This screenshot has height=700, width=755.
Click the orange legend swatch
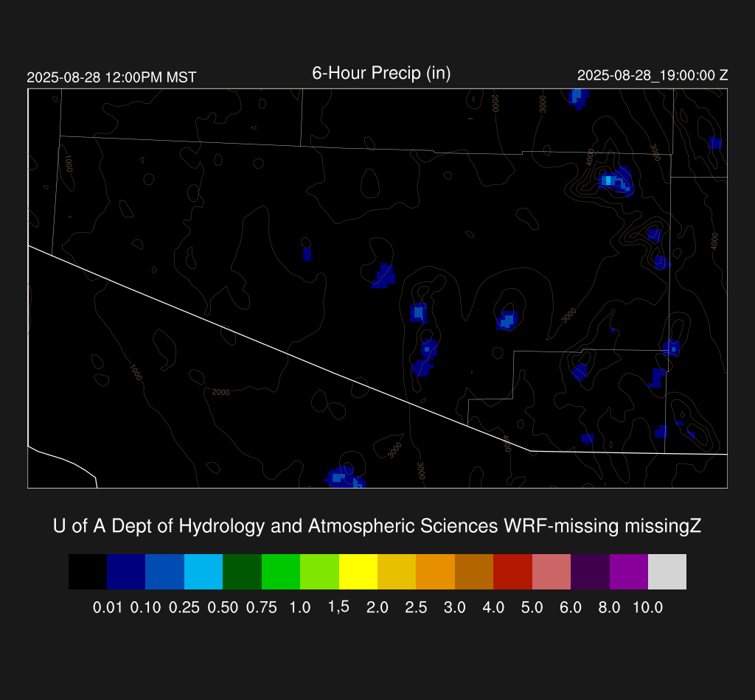click(x=435, y=572)
